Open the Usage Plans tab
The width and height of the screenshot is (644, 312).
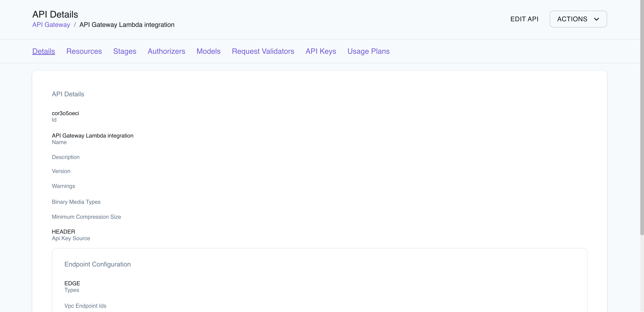point(368,51)
